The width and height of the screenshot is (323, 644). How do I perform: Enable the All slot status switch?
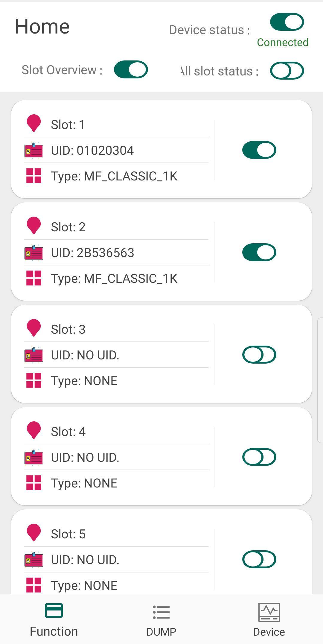click(287, 71)
